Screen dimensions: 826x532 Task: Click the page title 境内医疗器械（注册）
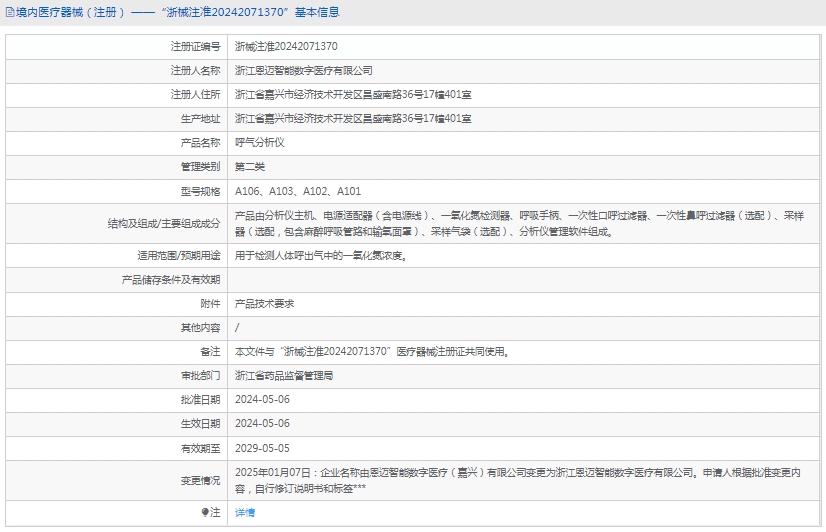[x=72, y=13]
